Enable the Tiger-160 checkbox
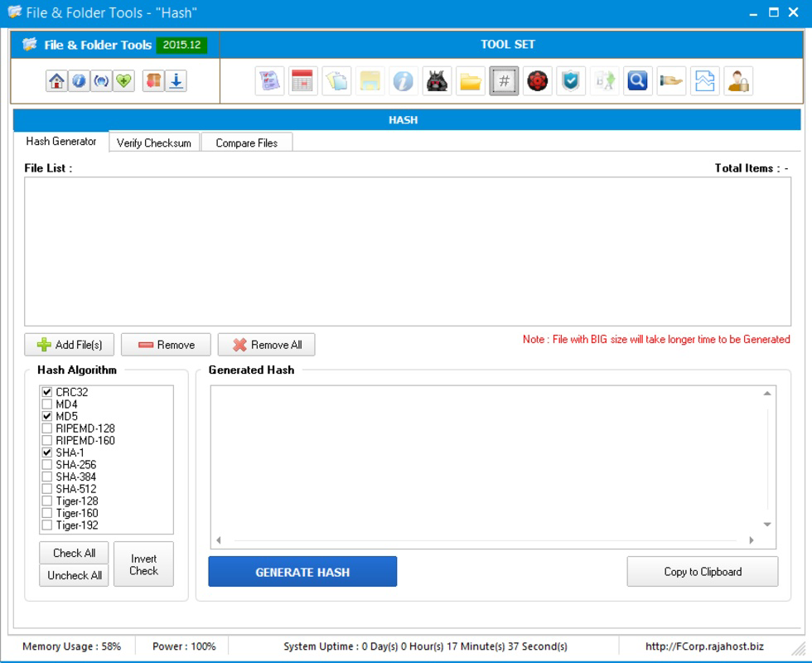 tap(47, 513)
